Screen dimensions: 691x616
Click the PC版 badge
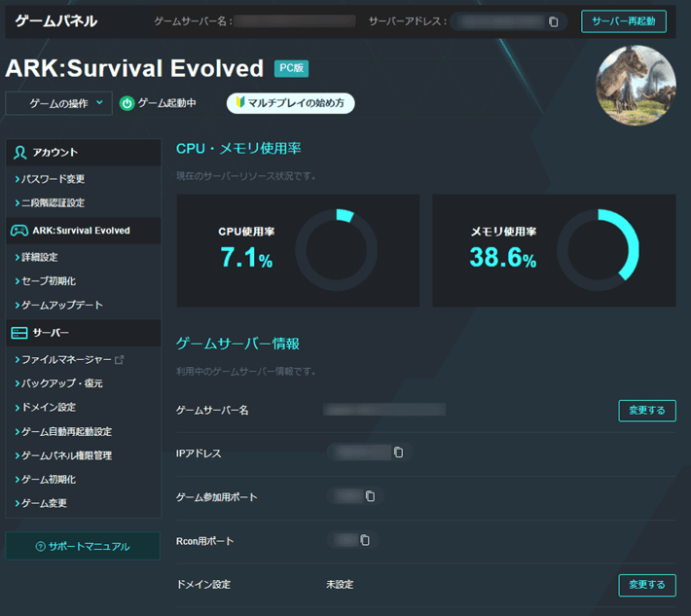[291, 68]
